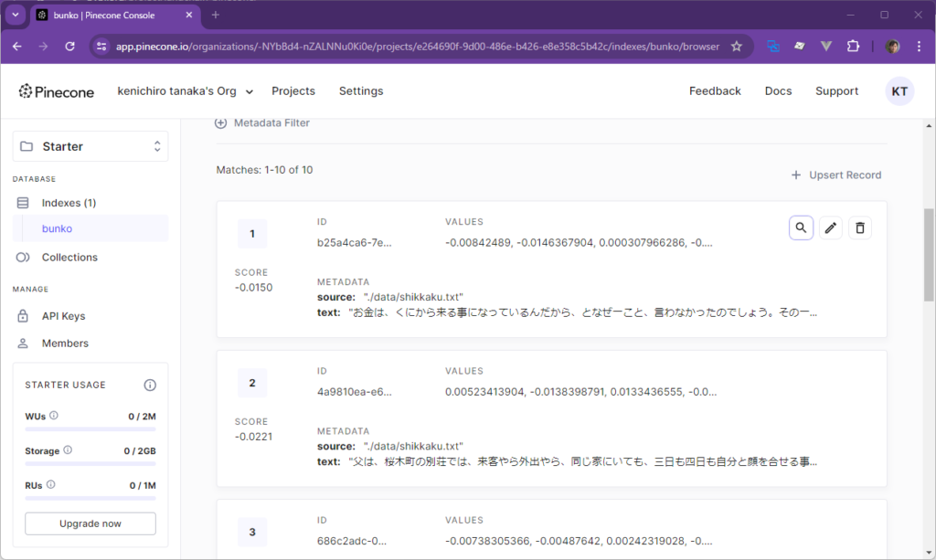Open the browser extensions puzzle icon
The width and height of the screenshot is (936, 560).
(x=853, y=46)
